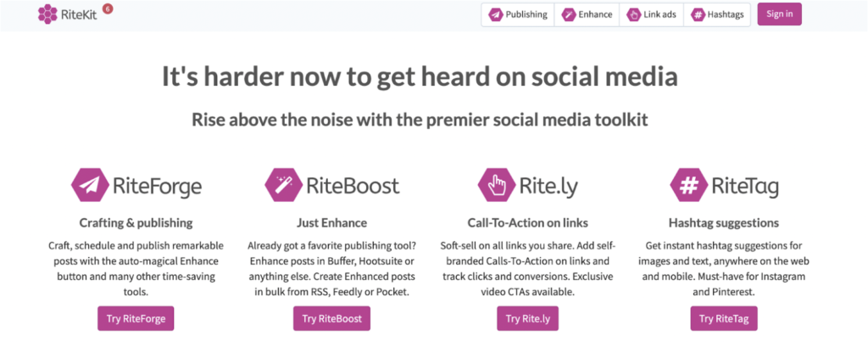Select the hand icon in Link ads nav
Screen dimensions: 868x353
pos(634,15)
